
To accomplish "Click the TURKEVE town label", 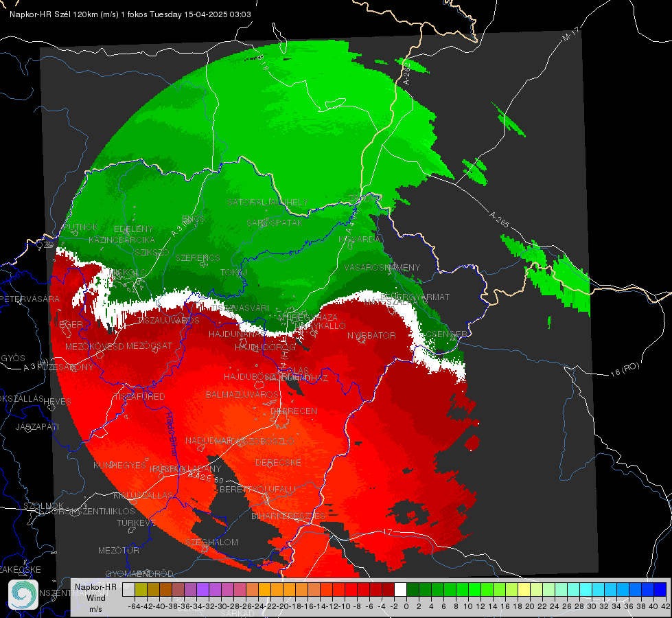I will [x=136, y=523].
